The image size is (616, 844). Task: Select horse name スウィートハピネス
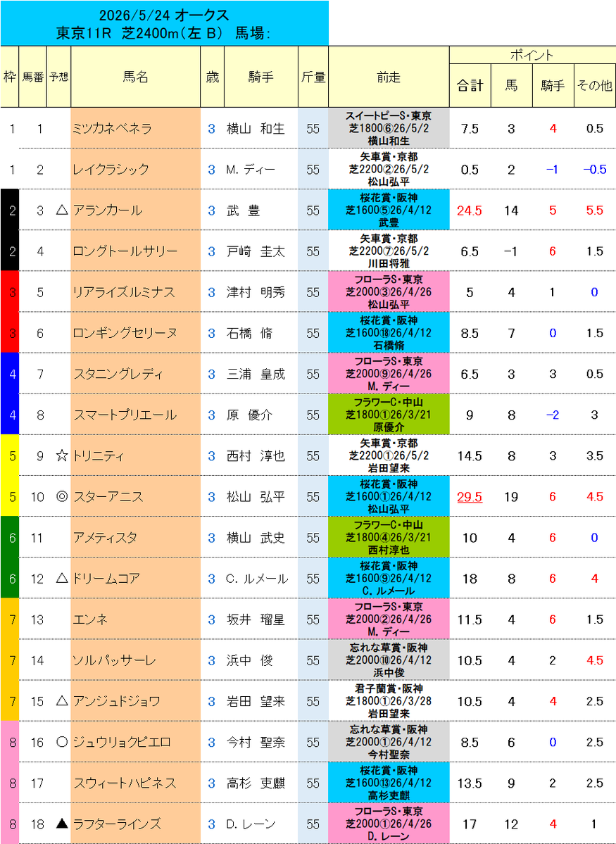(x=125, y=783)
